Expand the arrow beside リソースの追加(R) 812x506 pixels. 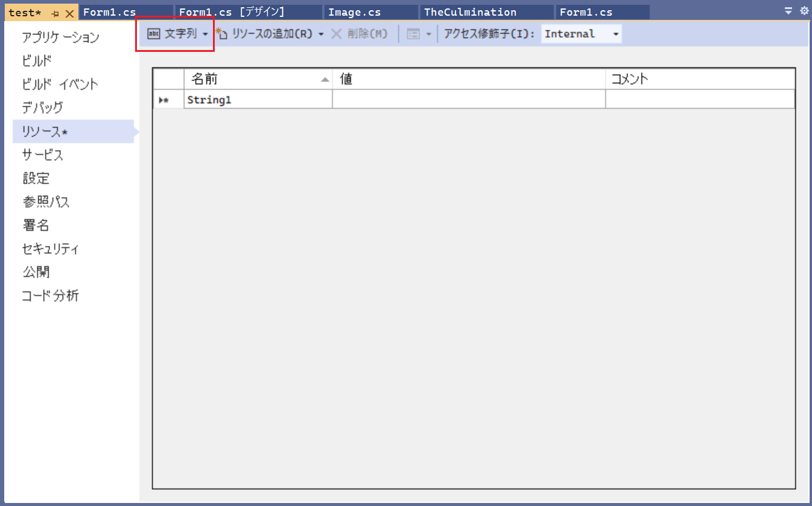(x=321, y=34)
